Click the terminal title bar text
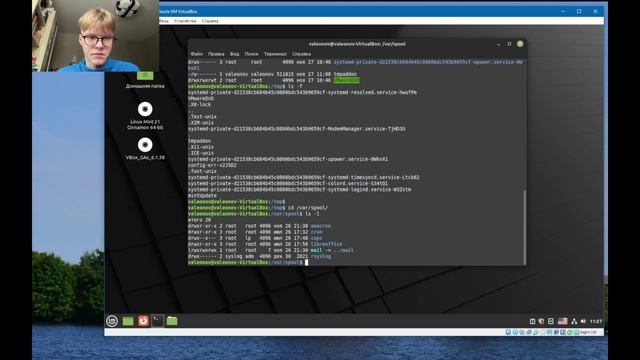The height and width of the screenshot is (360, 640). [x=357, y=44]
